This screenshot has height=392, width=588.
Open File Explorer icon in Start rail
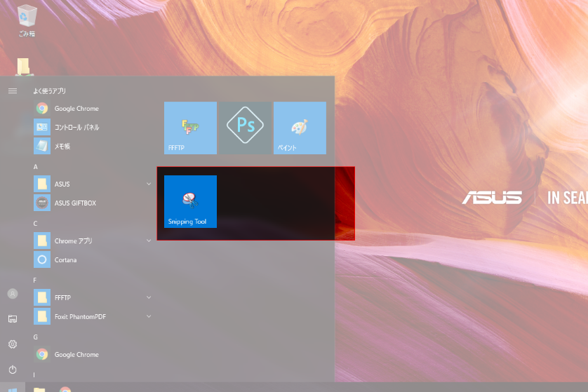(13, 319)
